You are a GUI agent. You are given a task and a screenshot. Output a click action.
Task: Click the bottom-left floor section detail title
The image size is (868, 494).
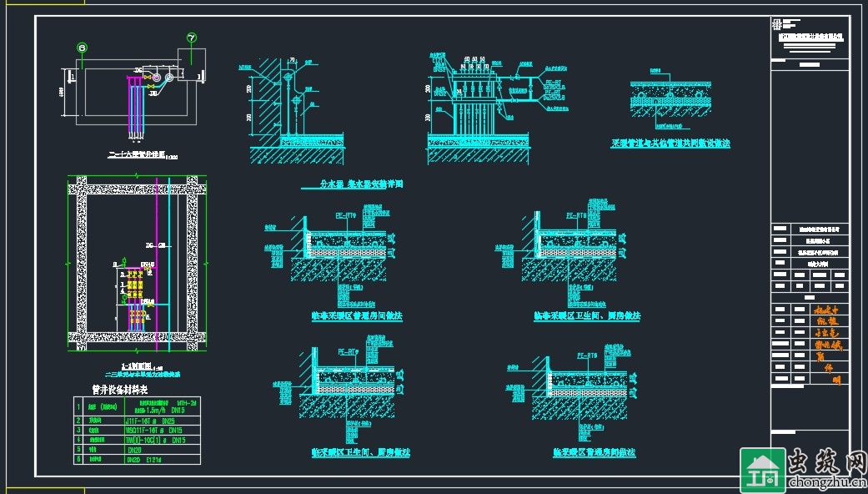[360, 451]
